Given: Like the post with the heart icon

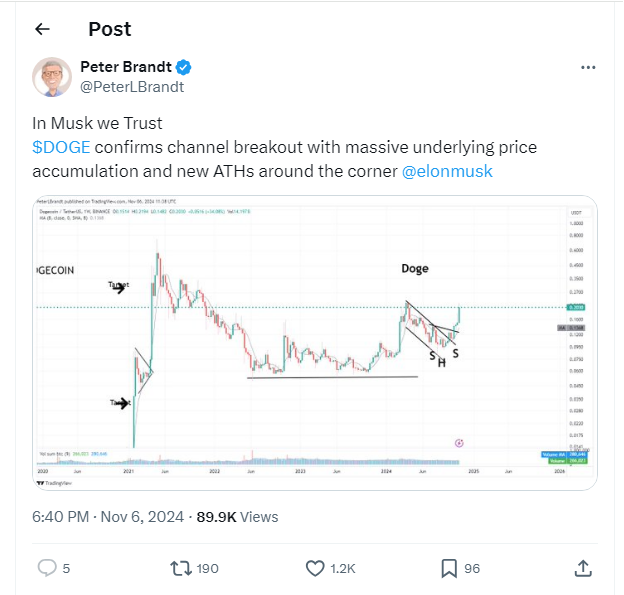Looking at the screenshot, I should tap(316, 568).
